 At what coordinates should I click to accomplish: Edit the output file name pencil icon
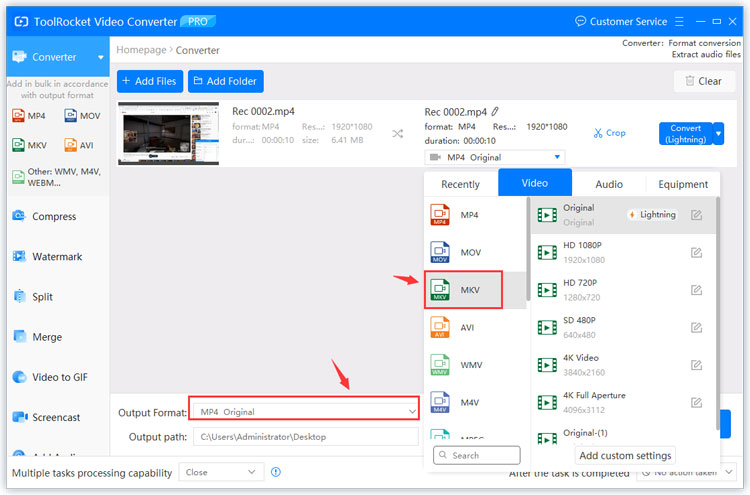click(495, 111)
